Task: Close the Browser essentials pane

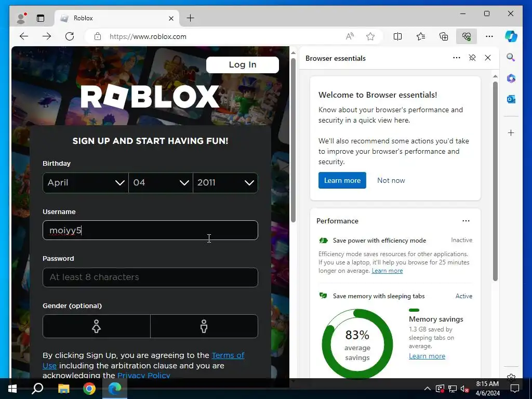Action: point(488,58)
